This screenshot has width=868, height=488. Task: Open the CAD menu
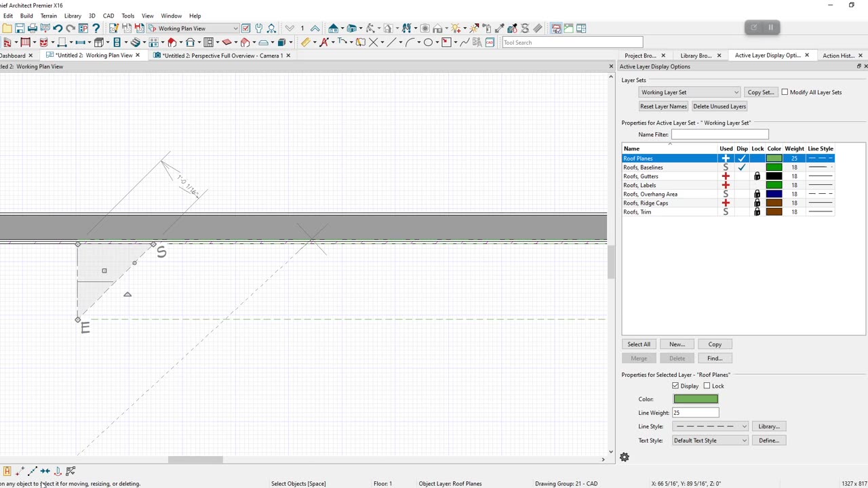point(108,16)
